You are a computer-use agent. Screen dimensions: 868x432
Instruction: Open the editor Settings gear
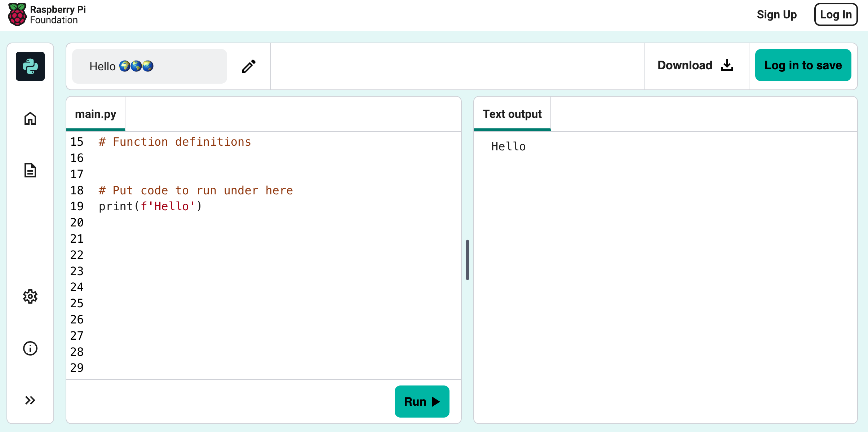(x=30, y=296)
